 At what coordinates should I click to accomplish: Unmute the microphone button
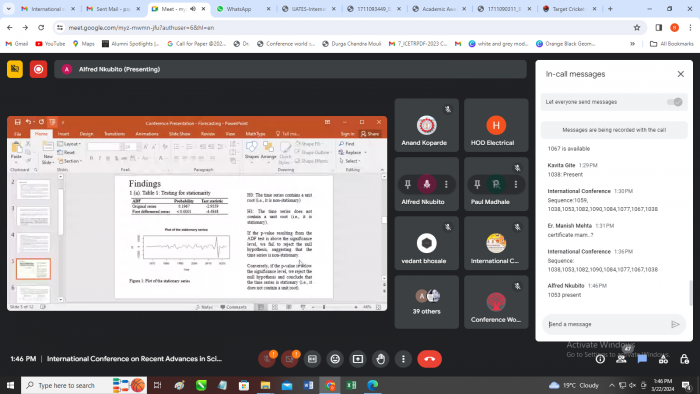(x=267, y=359)
